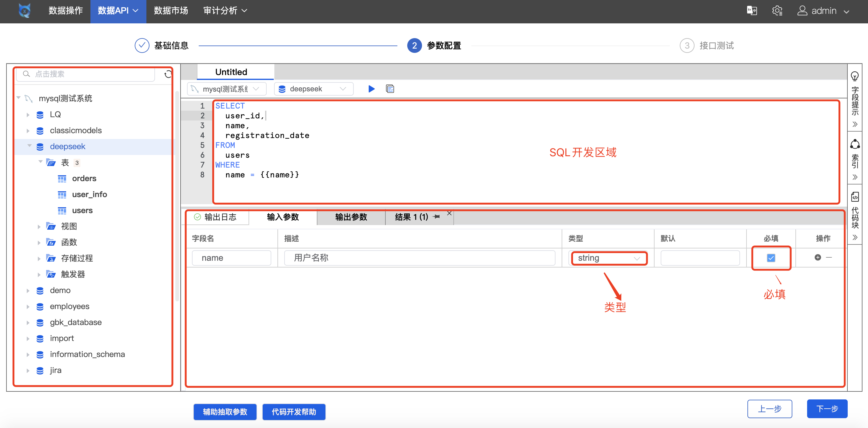Expand the classicmodels database node
868x428 pixels.
[x=28, y=131]
